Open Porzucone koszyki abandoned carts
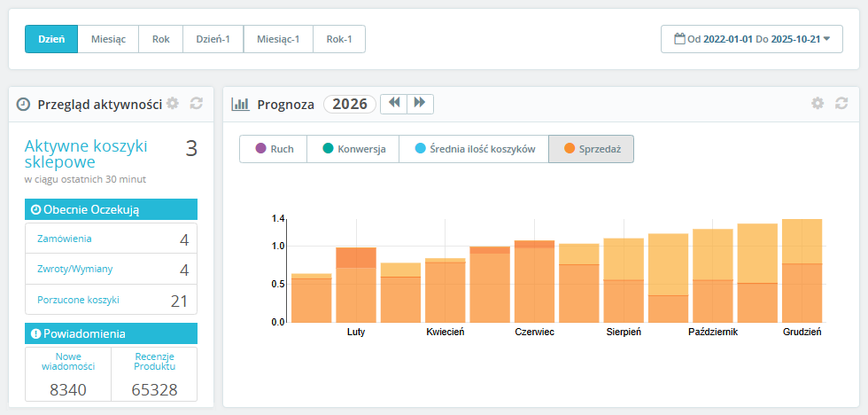The height and width of the screenshot is (415, 868). tap(78, 300)
